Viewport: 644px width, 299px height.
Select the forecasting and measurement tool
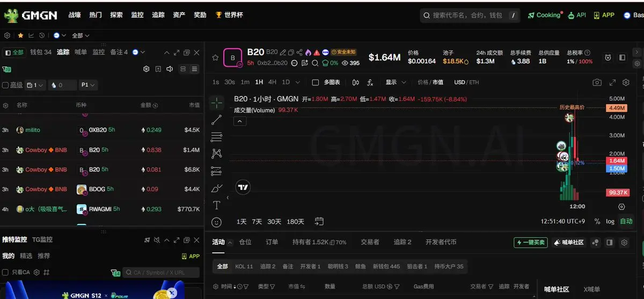217,171
